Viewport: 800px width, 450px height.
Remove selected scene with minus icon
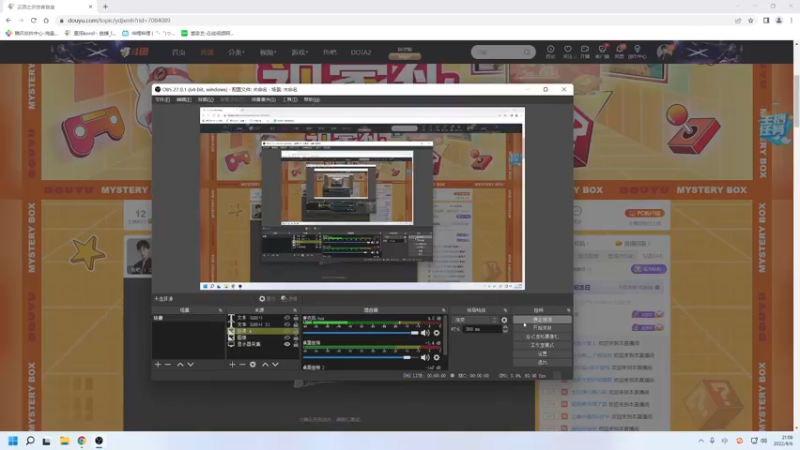[168, 364]
